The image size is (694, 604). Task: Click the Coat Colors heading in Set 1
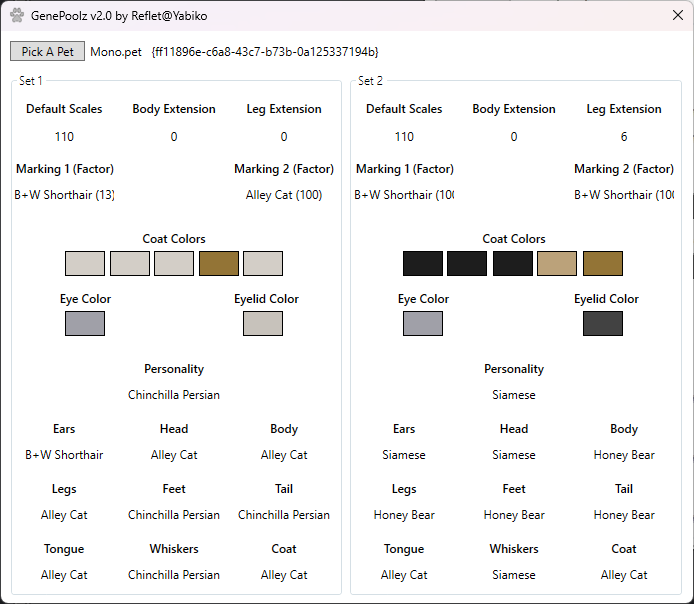click(x=174, y=239)
